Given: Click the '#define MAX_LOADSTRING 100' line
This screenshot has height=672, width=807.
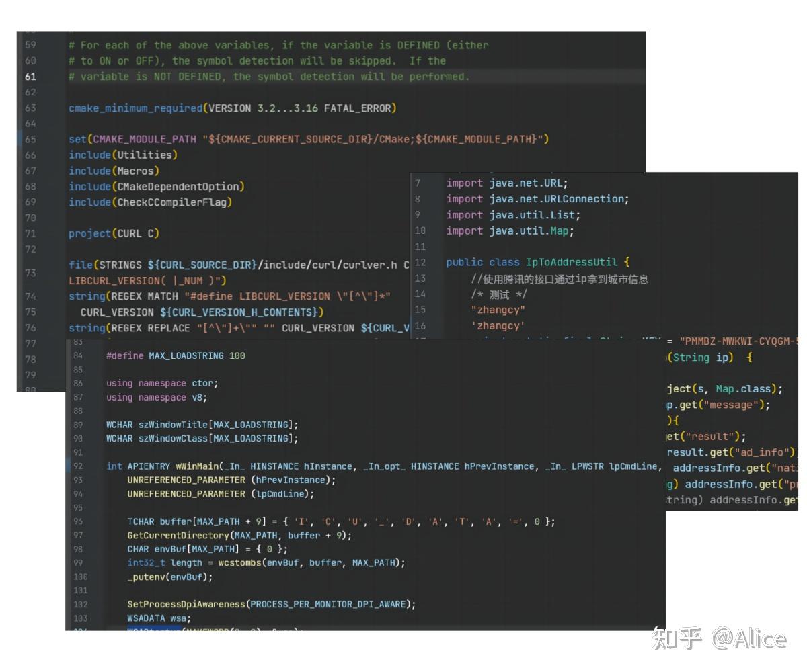Looking at the screenshot, I should [x=176, y=355].
